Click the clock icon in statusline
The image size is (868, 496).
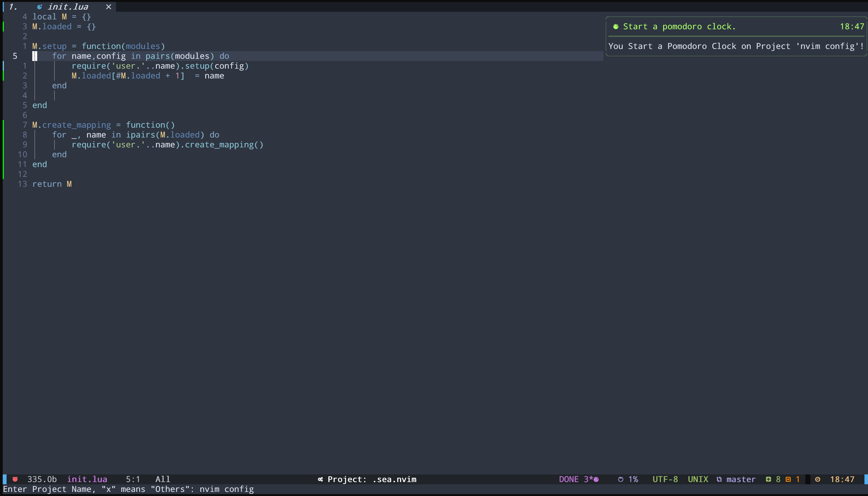pos(818,479)
